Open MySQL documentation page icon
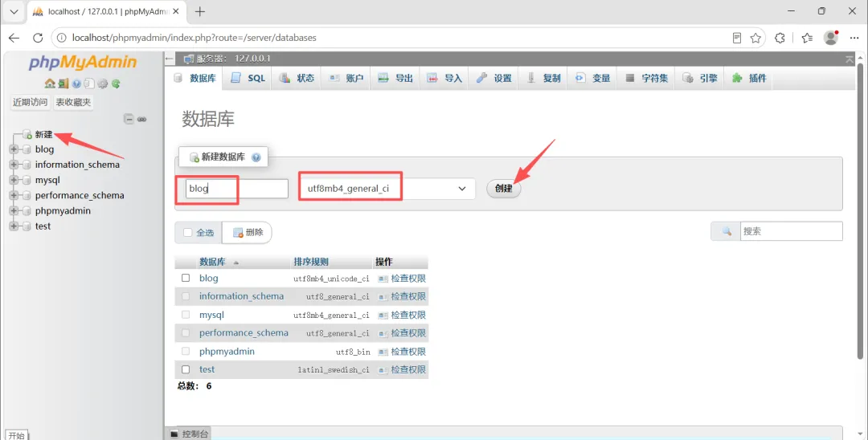This screenshot has width=868, height=440. (89, 84)
